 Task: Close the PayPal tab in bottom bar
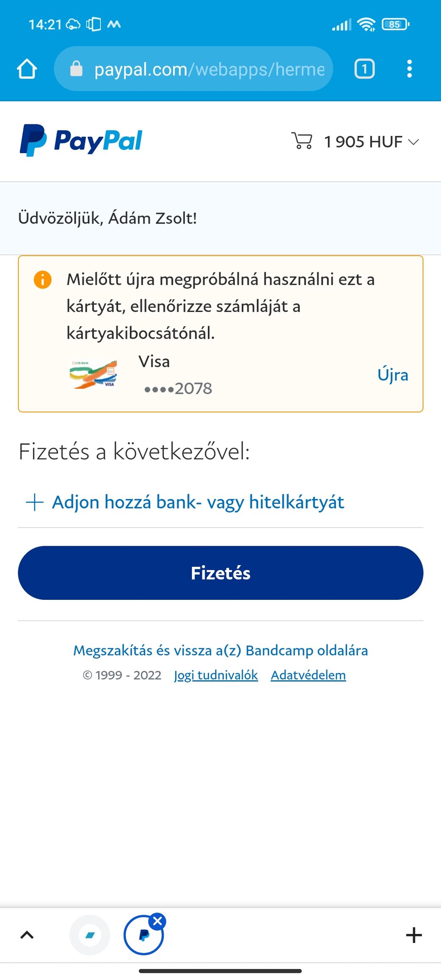(158, 921)
